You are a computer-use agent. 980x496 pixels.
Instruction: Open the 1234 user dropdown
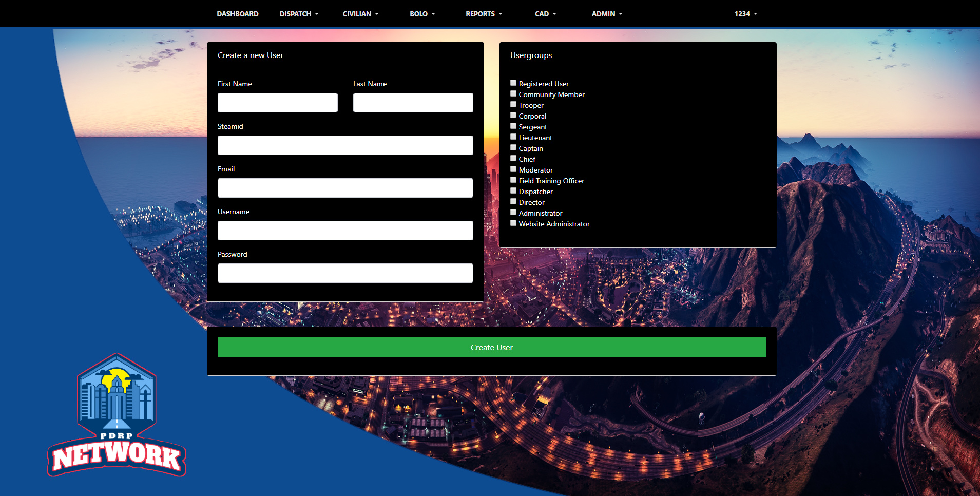click(745, 14)
